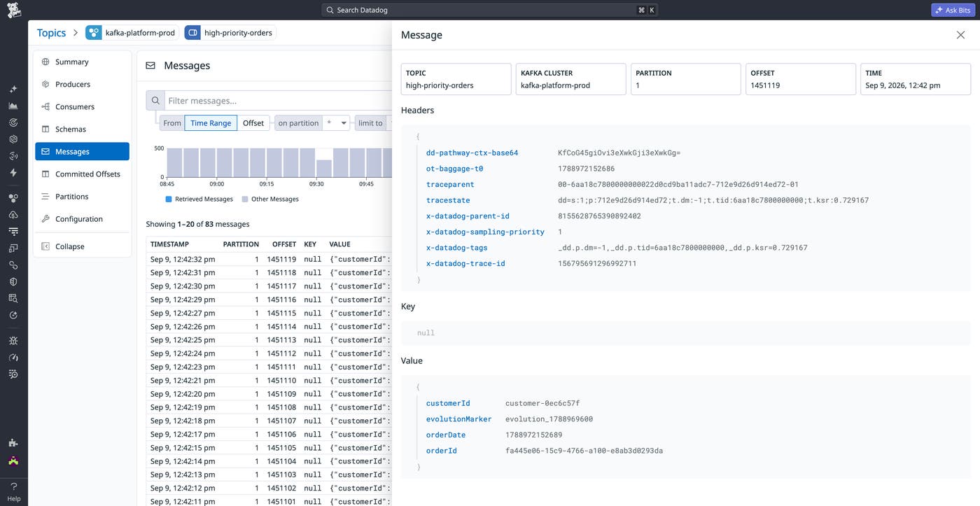980x506 pixels.
Task: Open the three-hexagon infrastructure sidebar icon
Action: [x=13, y=198]
